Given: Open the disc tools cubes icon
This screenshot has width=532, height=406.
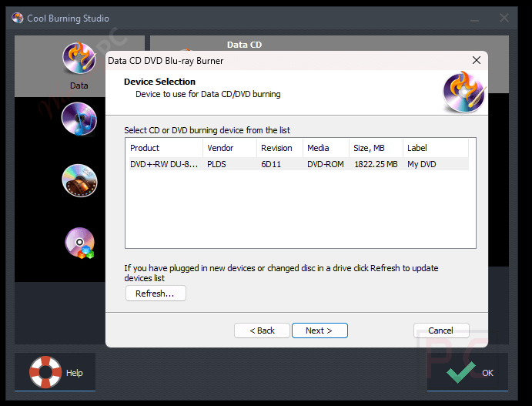Looking at the screenshot, I should (x=80, y=243).
